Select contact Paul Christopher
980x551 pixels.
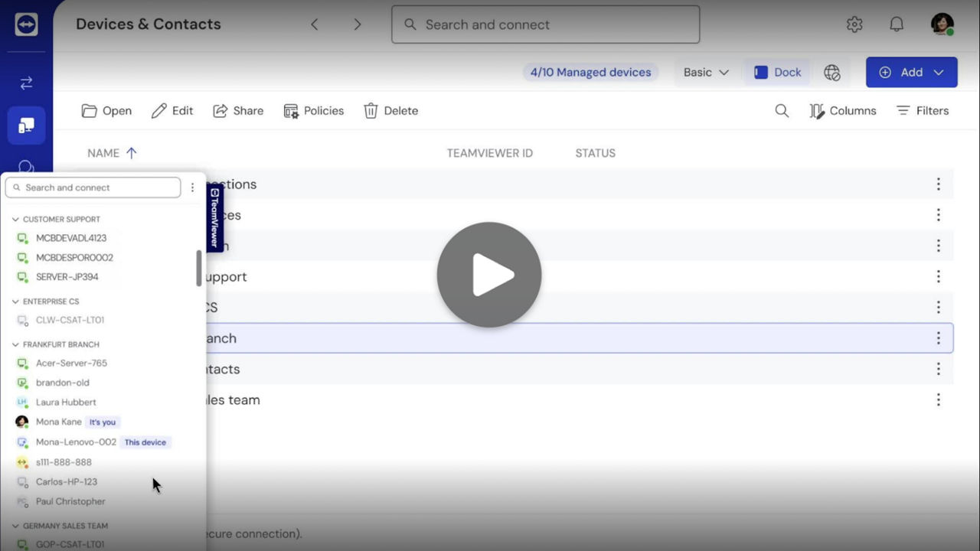(70, 502)
